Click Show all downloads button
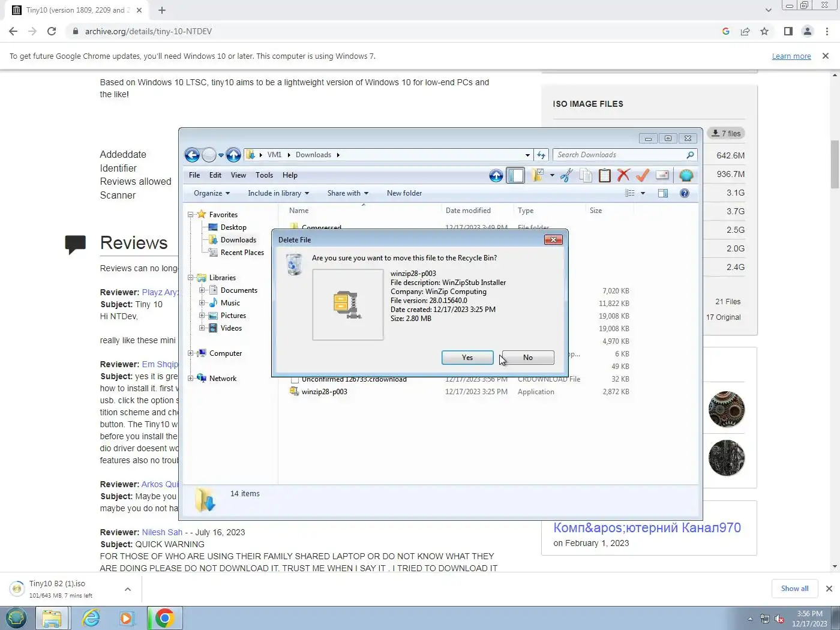The image size is (840, 630). (794, 589)
